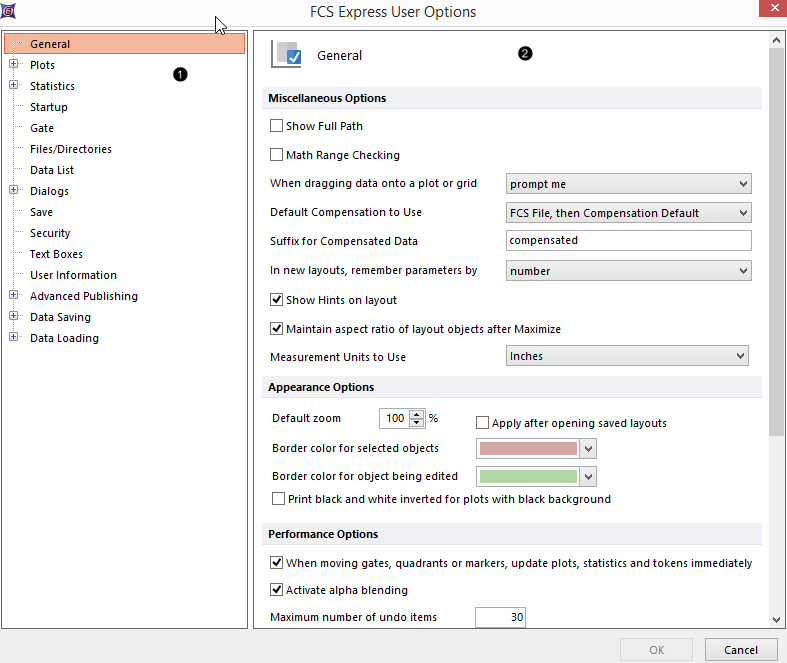Click the FCS Express app icon in title bar
This screenshot has height=663, width=787.
9,11
